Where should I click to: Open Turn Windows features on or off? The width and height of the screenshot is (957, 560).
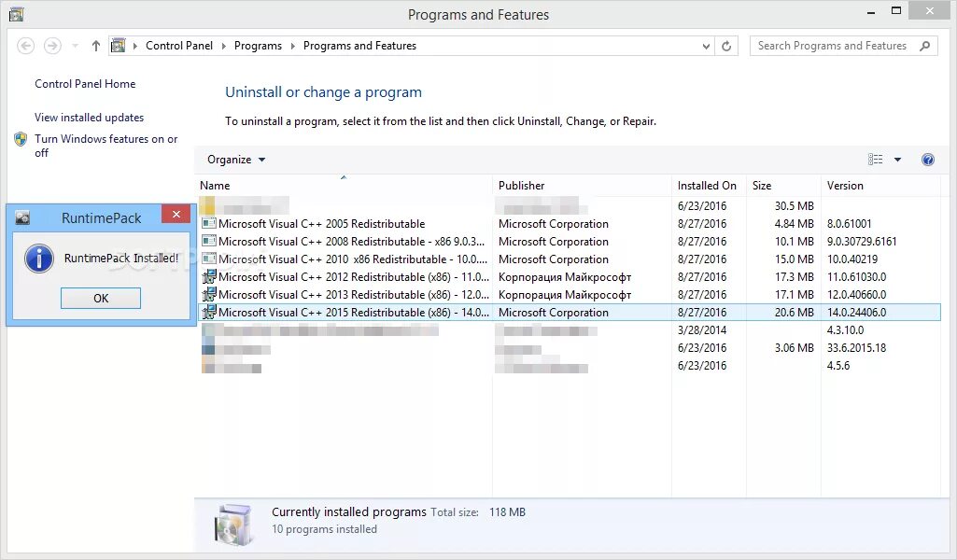pos(106,146)
